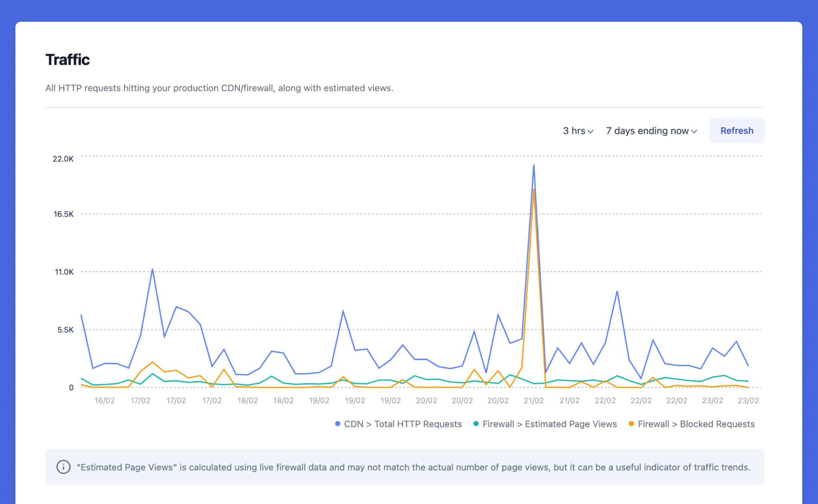Click the 21/02 spike peak on blue line
Viewport: 818px width, 504px height.
pyautogui.click(x=533, y=166)
